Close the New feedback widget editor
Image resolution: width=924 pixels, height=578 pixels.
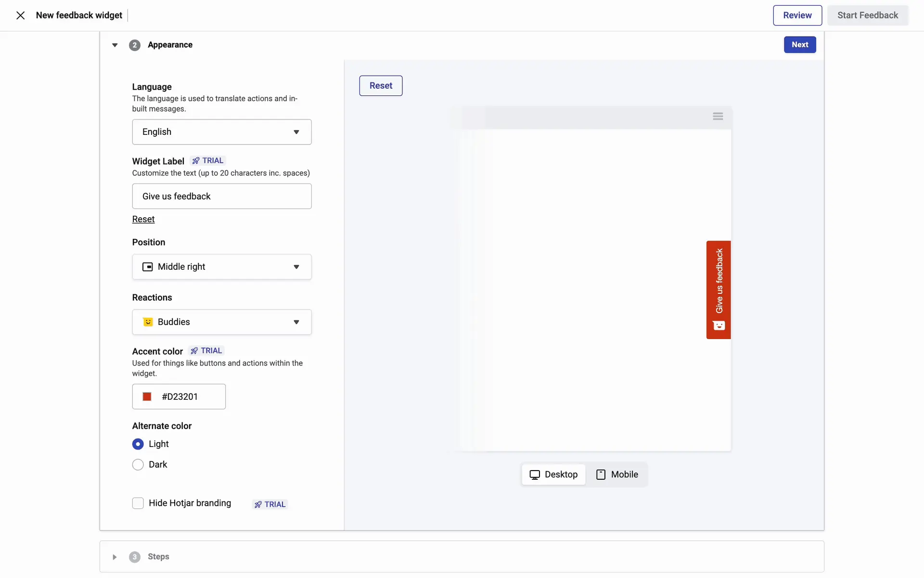click(20, 15)
